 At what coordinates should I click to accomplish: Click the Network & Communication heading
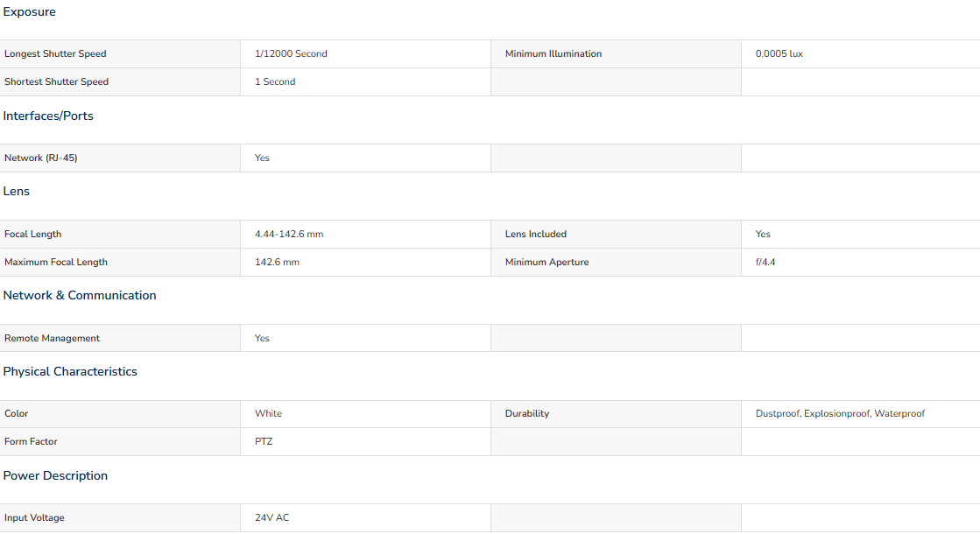point(80,295)
